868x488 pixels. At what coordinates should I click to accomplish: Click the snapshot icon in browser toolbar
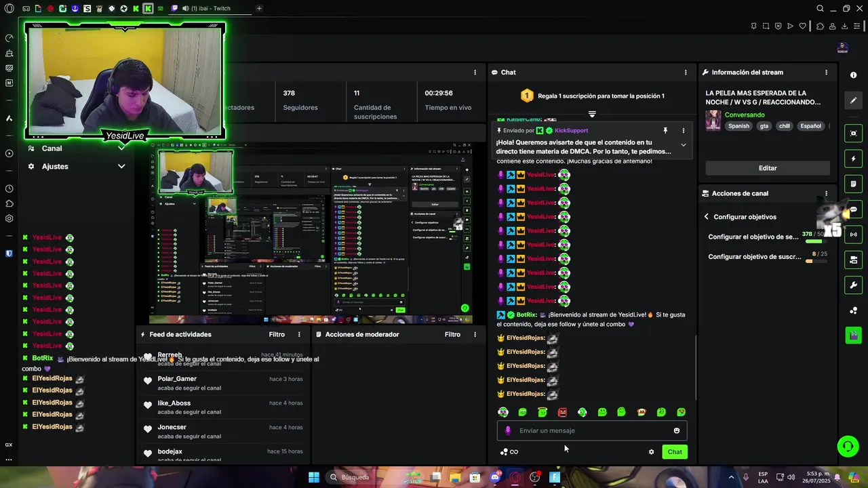[766, 26]
